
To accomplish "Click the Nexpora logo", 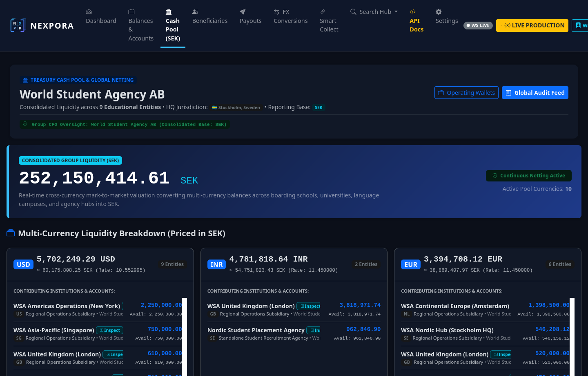I will pos(42,25).
